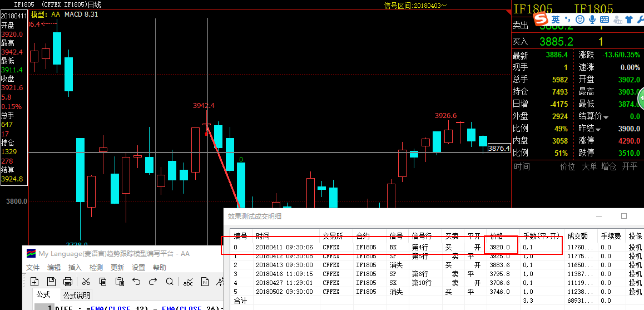Viewport: 644px width, 310px height.
Task: Click the chart high label 3926.6
Action: point(445,116)
